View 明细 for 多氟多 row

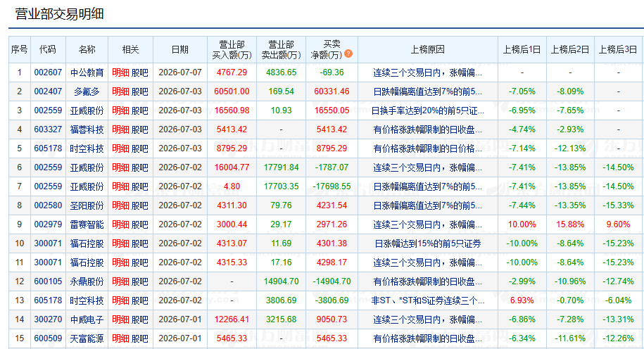pos(120,91)
